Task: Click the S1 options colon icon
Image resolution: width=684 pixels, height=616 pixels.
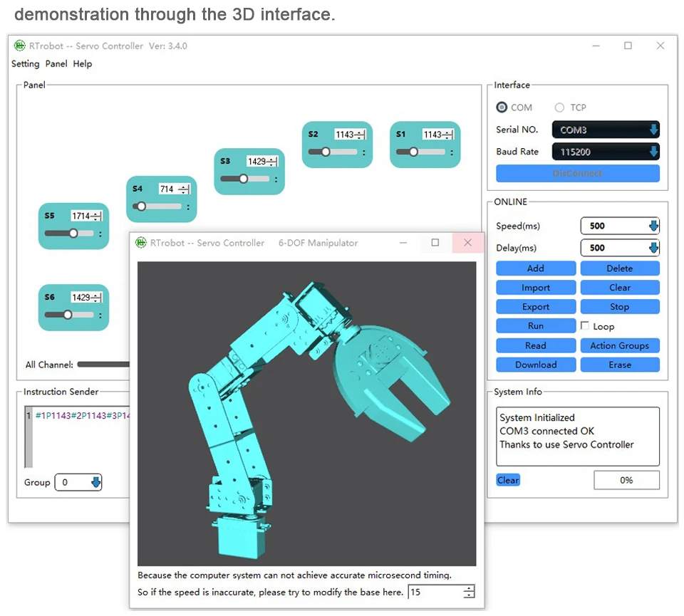Action: pyautogui.click(x=452, y=152)
